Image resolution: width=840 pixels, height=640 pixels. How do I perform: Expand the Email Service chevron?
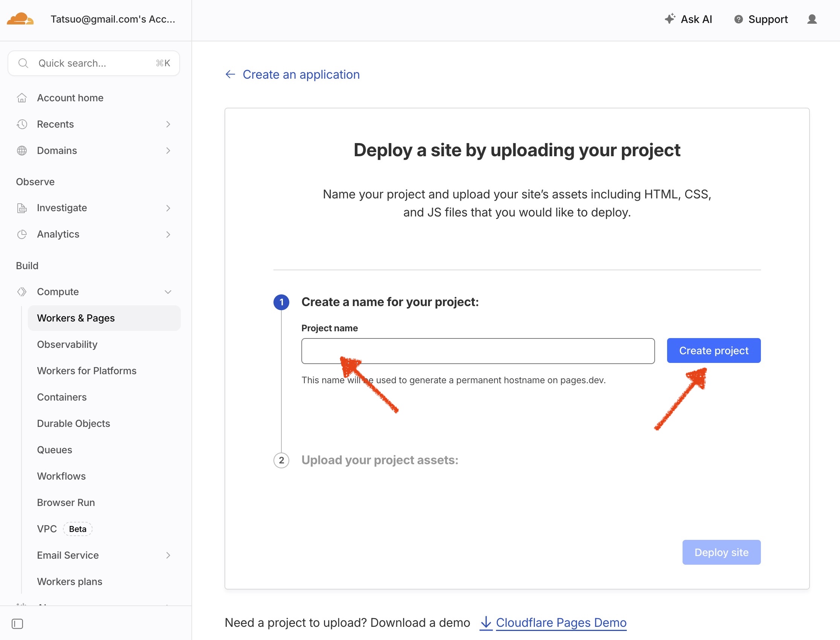tap(168, 555)
